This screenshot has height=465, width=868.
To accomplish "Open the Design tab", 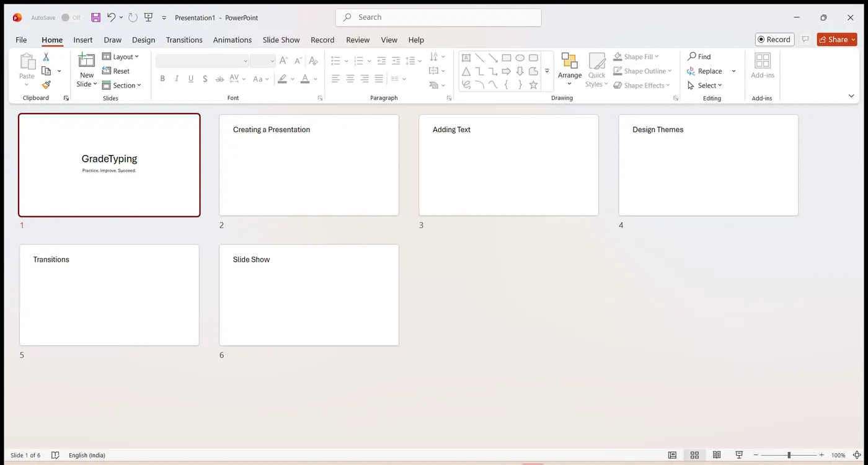I will [x=143, y=40].
